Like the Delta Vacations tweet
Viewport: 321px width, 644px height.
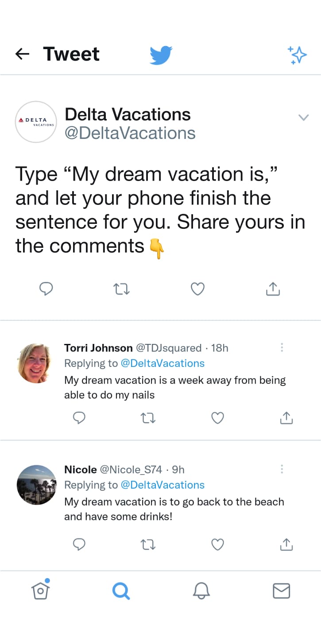point(197,289)
